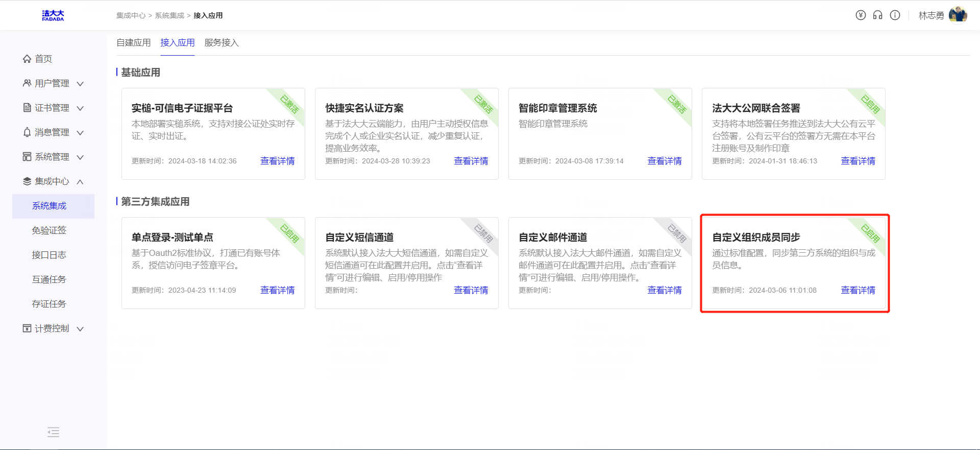980x450 pixels.
Task: Click the 已启用 ribbon on 单点登录-测试单点
Action: 290,233
